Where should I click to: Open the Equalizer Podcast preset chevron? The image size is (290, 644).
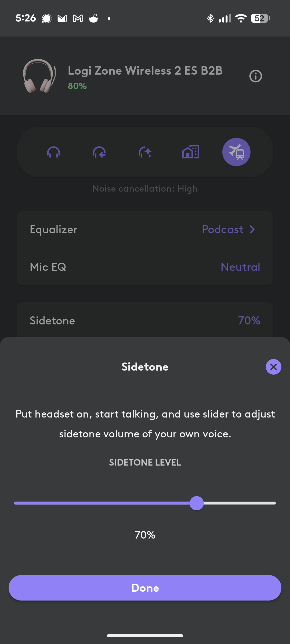pyautogui.click(x=252, y=229)
